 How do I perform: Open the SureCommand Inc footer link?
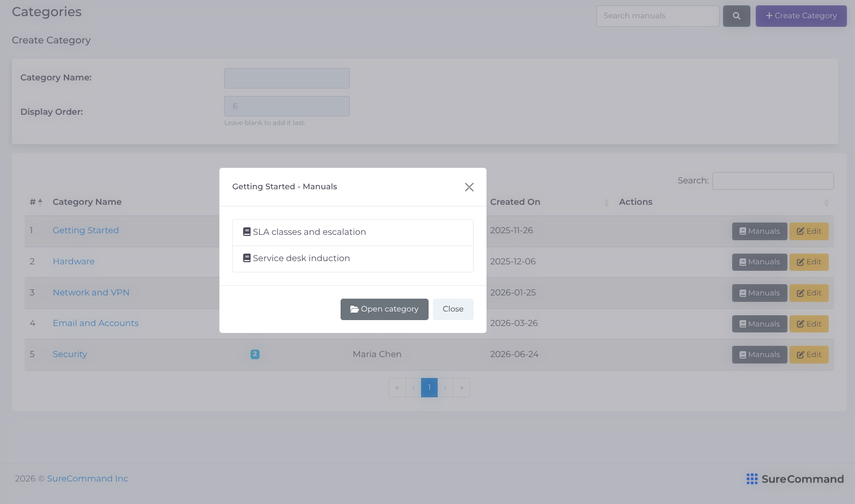[x=87, y=479]
